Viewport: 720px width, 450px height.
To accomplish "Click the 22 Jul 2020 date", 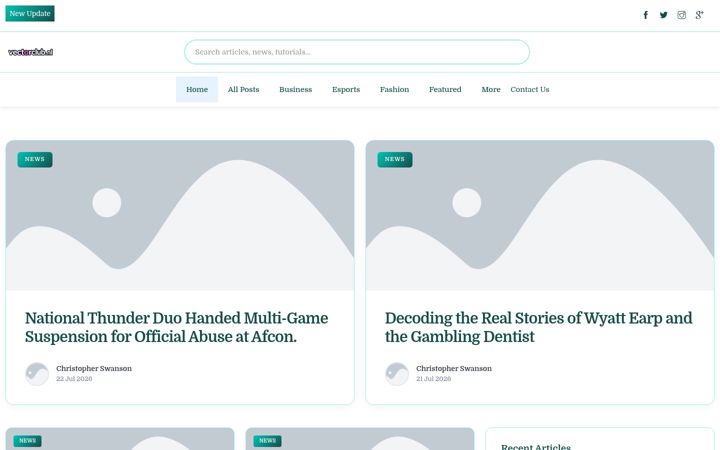I will (x=74, y=379).
